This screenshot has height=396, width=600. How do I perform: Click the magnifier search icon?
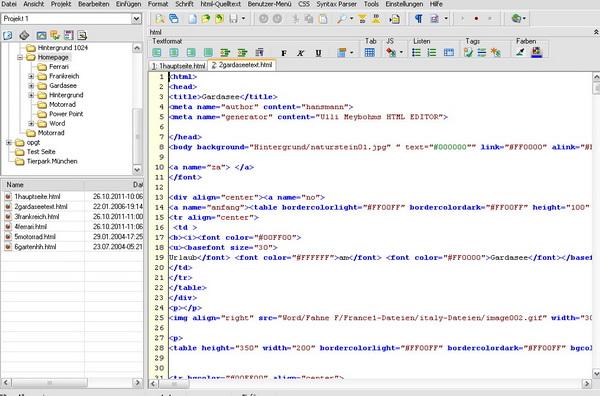(341, 19)
